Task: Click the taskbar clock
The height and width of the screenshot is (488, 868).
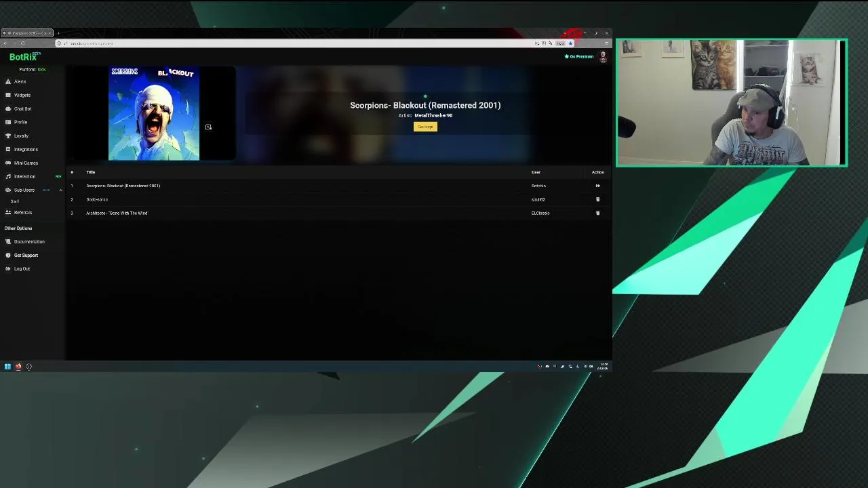Action: pos(602,367)
